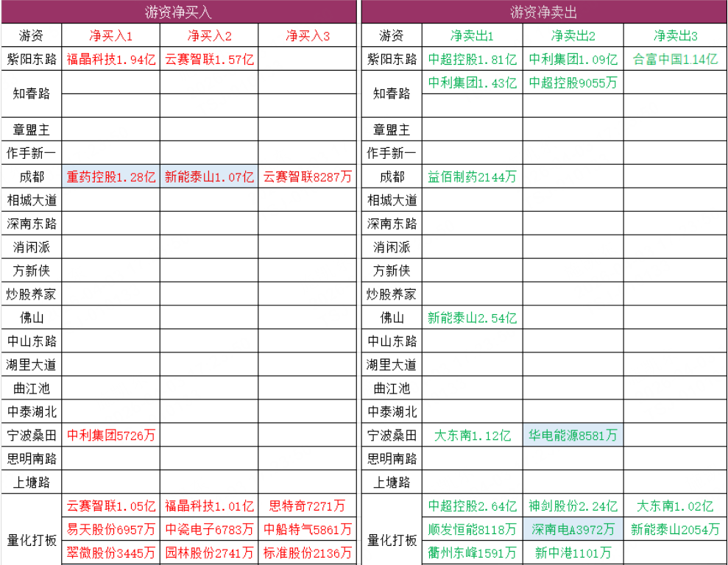Click the cell 园林股份2741万
728x565 pixels.
pos(209,552)
